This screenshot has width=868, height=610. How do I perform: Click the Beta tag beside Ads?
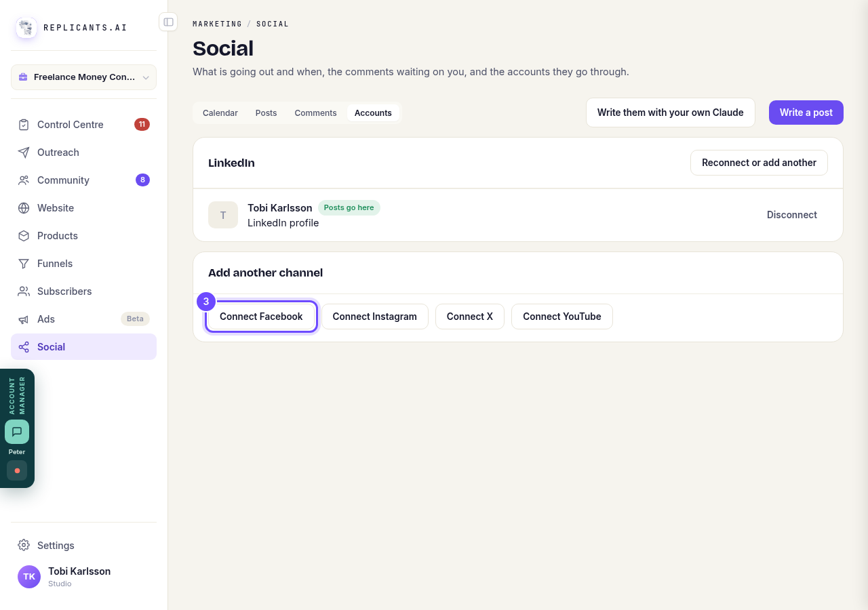[x=135, y=319]
